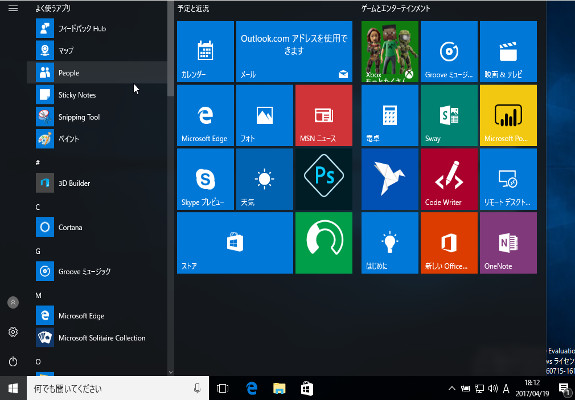Open Cortana from the app list

97,227
